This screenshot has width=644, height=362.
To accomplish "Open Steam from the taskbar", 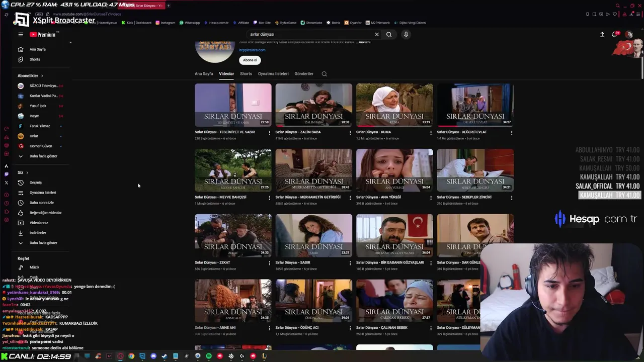I will [x=165, y=356].
